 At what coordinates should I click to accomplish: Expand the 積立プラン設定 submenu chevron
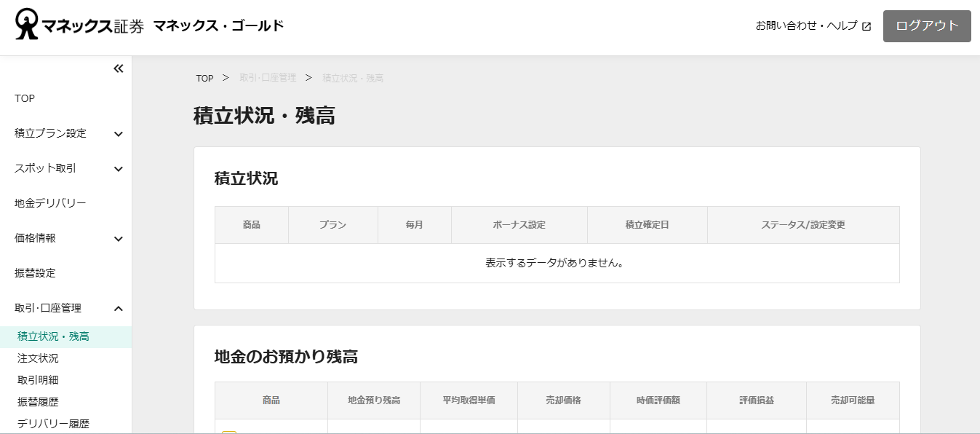point(119,134)
